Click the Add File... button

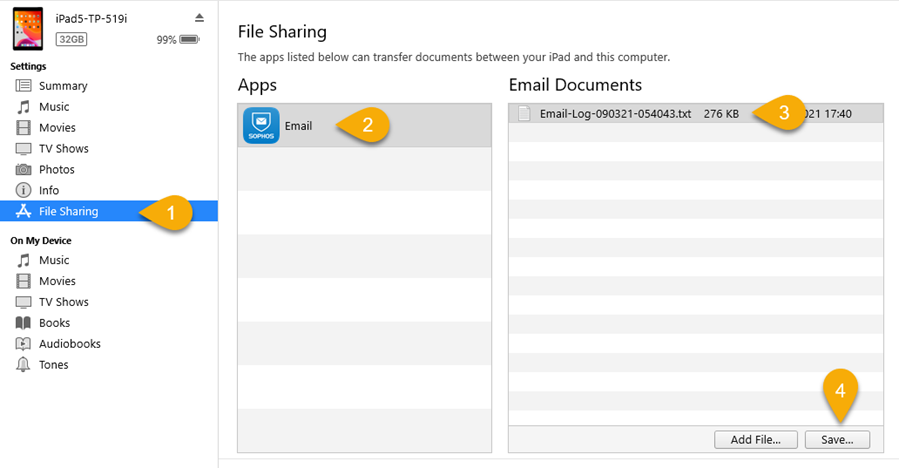[755, 439]
